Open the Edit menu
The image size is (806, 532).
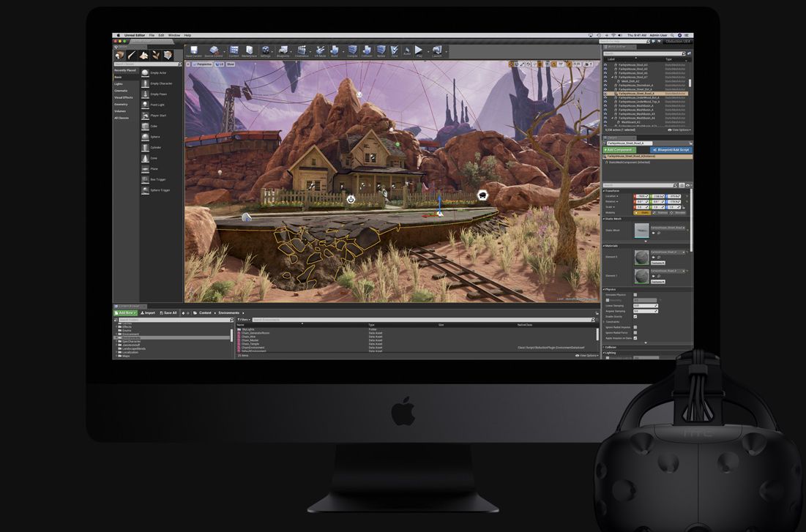point(161,35)
